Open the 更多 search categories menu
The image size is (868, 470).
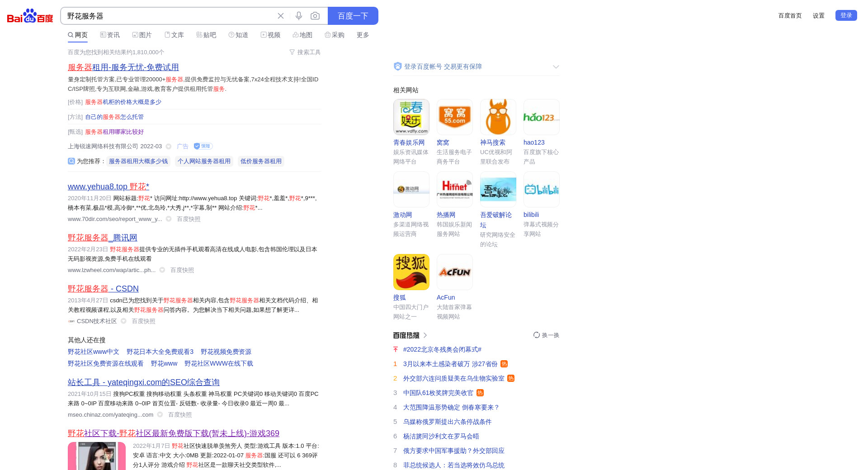[363, 35]
